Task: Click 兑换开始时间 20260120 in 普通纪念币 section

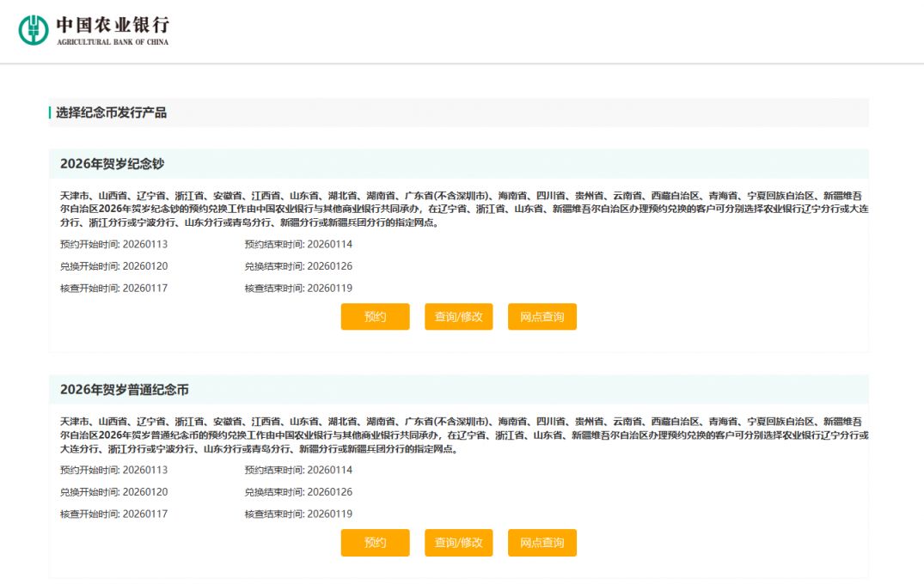Action: tap(113, 492)
